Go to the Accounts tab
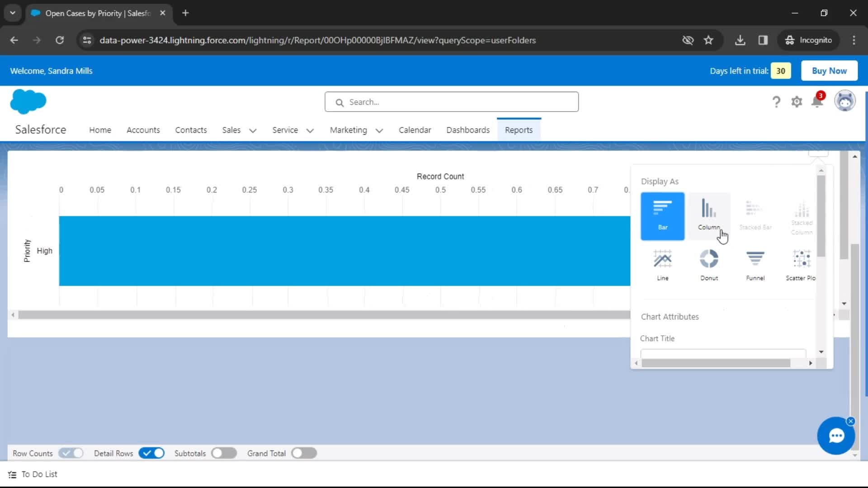This screenshot has width=868, height=488. pos(143,130)
